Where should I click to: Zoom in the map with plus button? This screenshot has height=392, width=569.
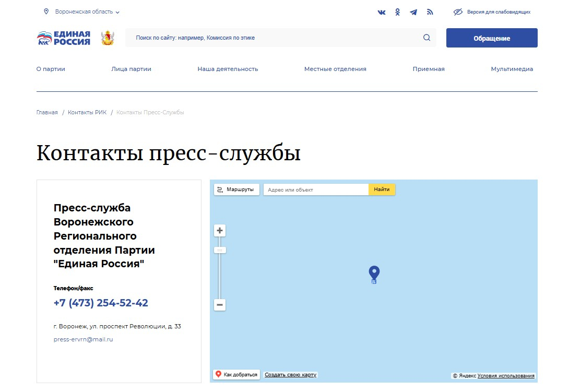pos(220,231)
